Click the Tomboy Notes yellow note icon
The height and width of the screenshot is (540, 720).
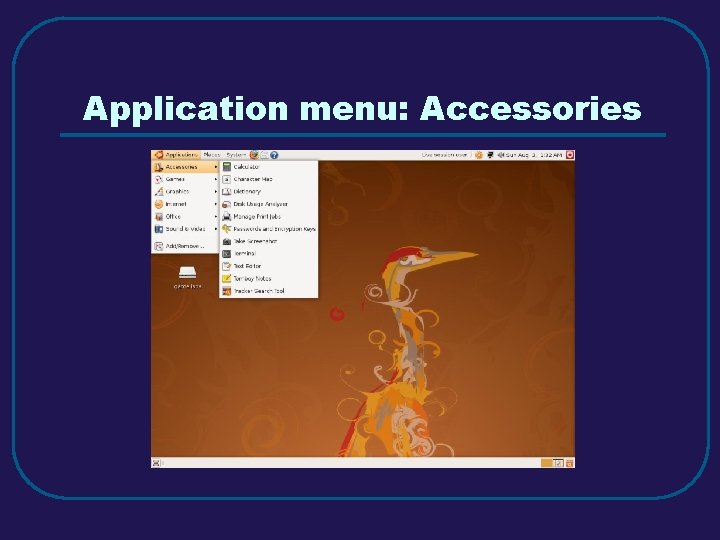pos(227,278)
